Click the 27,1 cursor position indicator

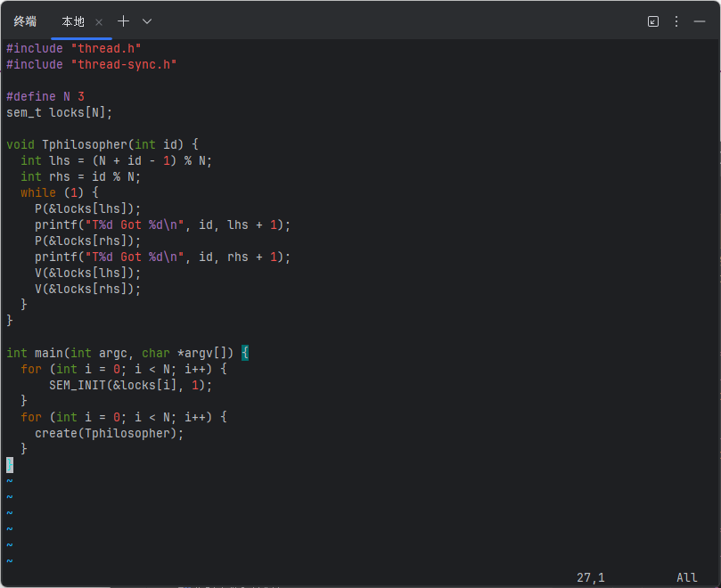pos(590,577)
